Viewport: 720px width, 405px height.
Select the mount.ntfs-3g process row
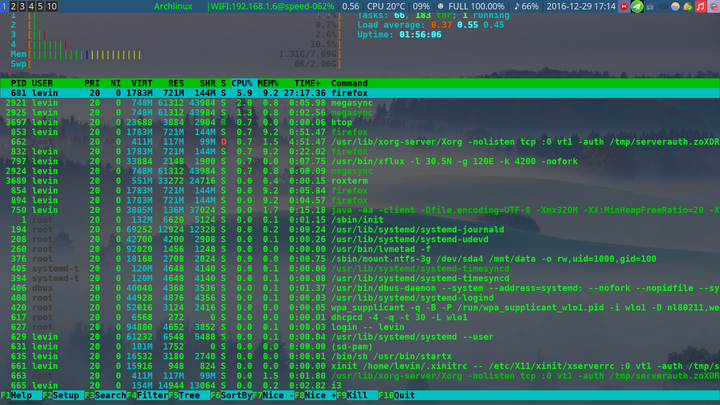point(360,259)
